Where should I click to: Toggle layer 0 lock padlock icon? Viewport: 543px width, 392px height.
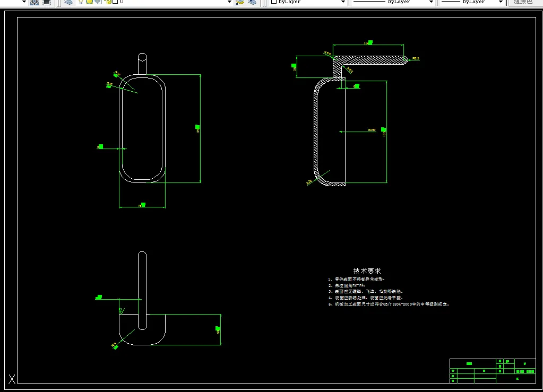108,2
